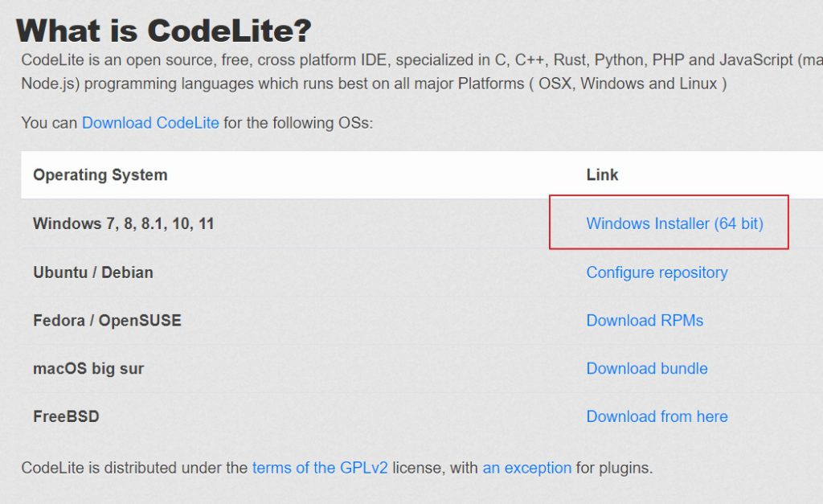This screenshot has width=823, height=504.
Task: Click the Windows 7, 8, 8.1, 10, 11 row label
Action: tap(122, 223)
